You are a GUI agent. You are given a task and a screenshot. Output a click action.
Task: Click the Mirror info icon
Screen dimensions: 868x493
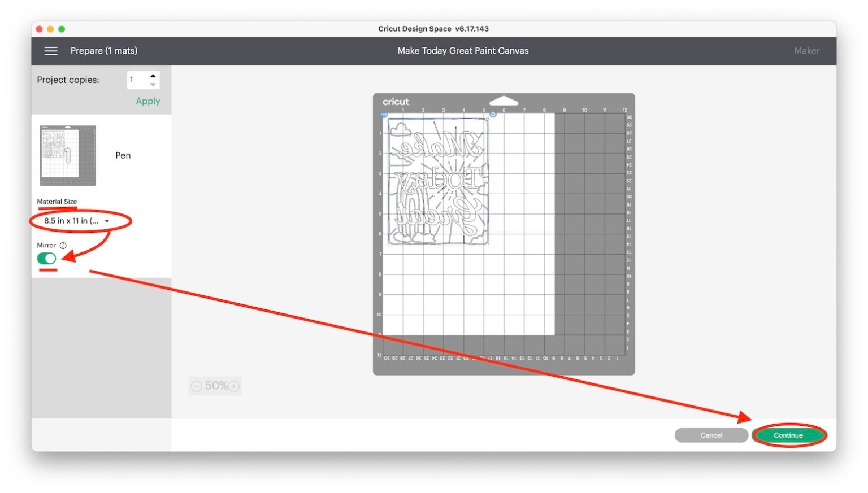coord(63,245)
